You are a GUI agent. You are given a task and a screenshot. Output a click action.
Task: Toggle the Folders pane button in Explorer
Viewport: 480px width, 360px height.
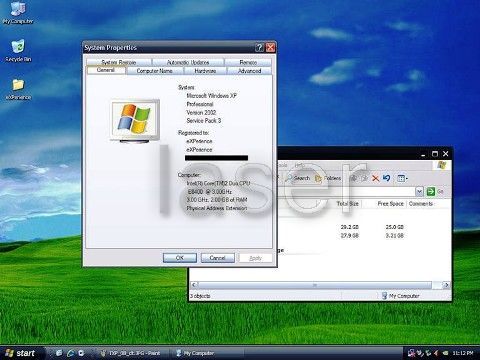pos(328,178)
